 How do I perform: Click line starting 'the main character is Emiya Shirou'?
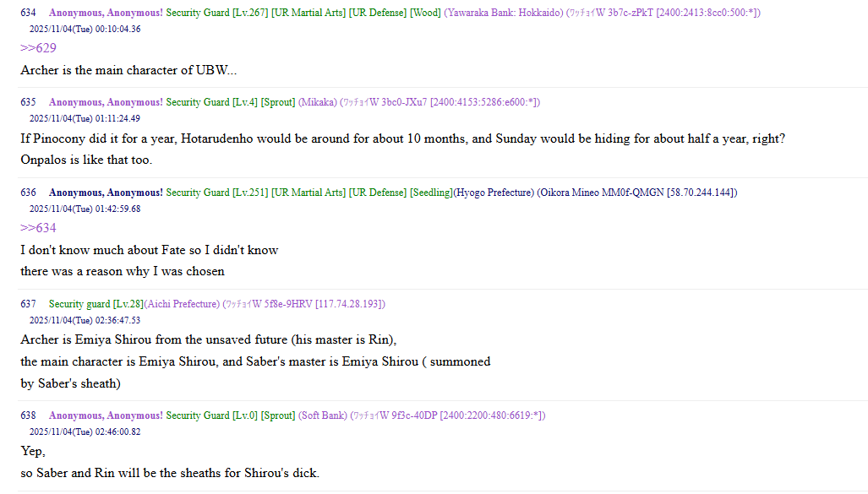[255, 361]
